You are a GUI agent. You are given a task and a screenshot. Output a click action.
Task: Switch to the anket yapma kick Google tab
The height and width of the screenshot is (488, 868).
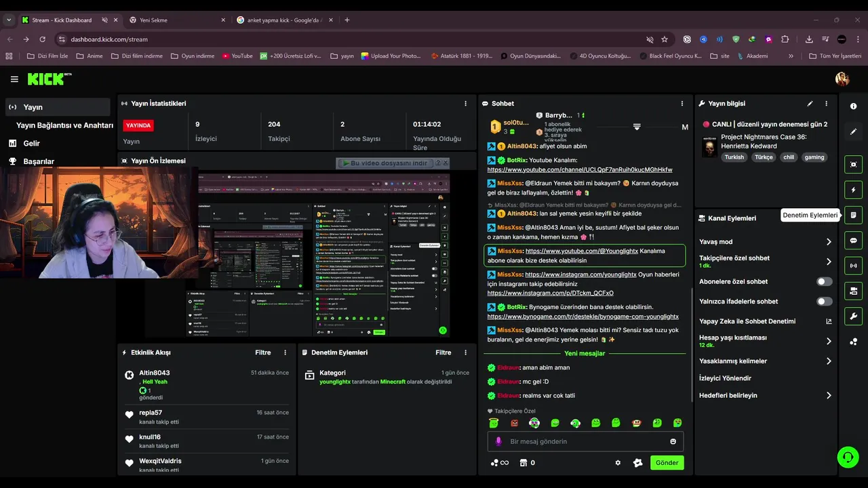(x=283, y=20)
